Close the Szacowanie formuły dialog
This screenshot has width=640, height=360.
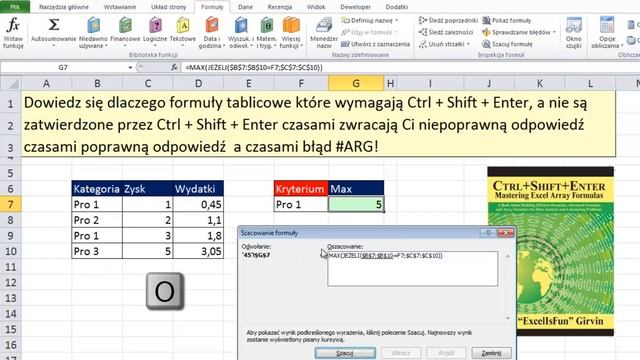(x=506, y=233)
